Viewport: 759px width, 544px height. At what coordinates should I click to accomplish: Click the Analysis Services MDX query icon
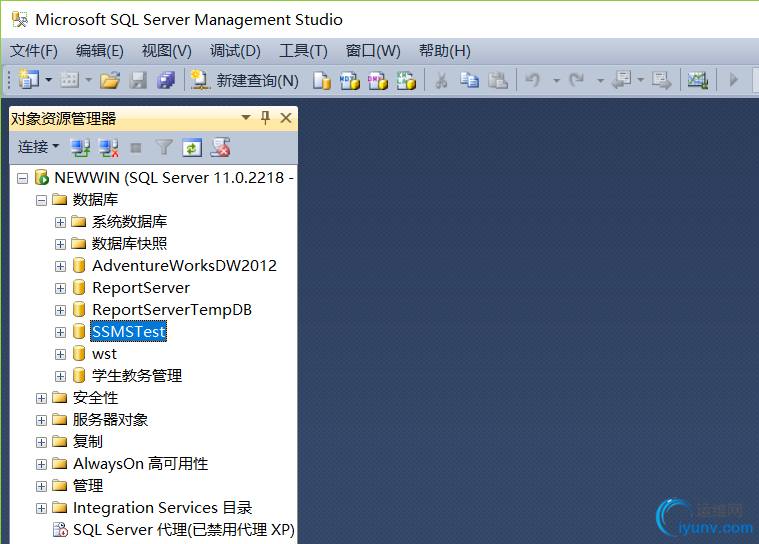(x=349, y=80)
